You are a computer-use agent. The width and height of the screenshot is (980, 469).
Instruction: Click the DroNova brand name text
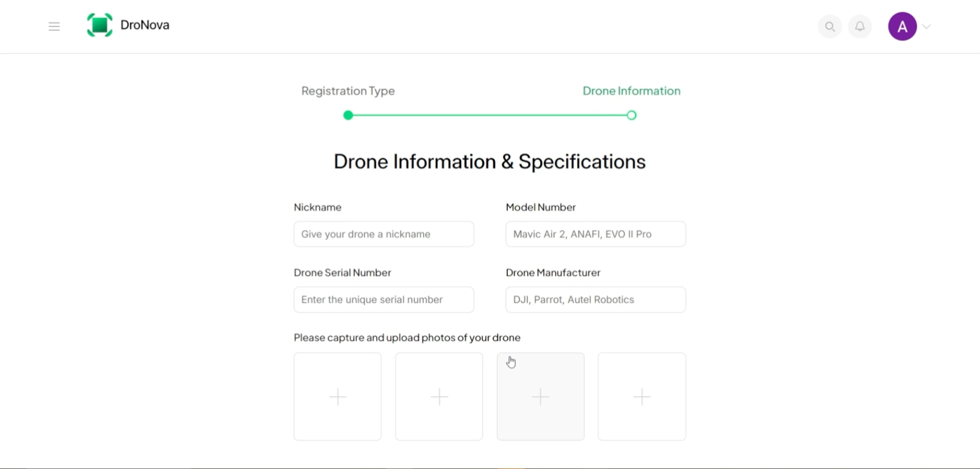pos(145,25)
